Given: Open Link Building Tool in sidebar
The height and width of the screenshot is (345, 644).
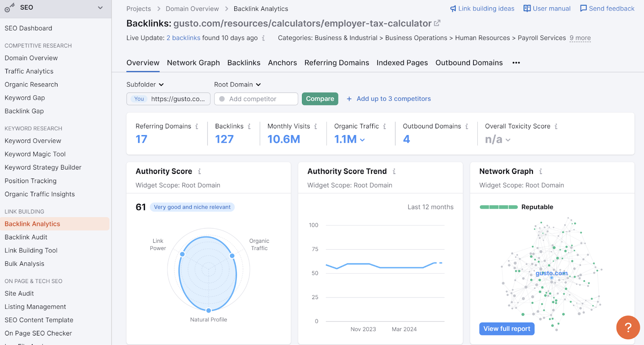Looking at the screenshot, I should coord(31,251).
